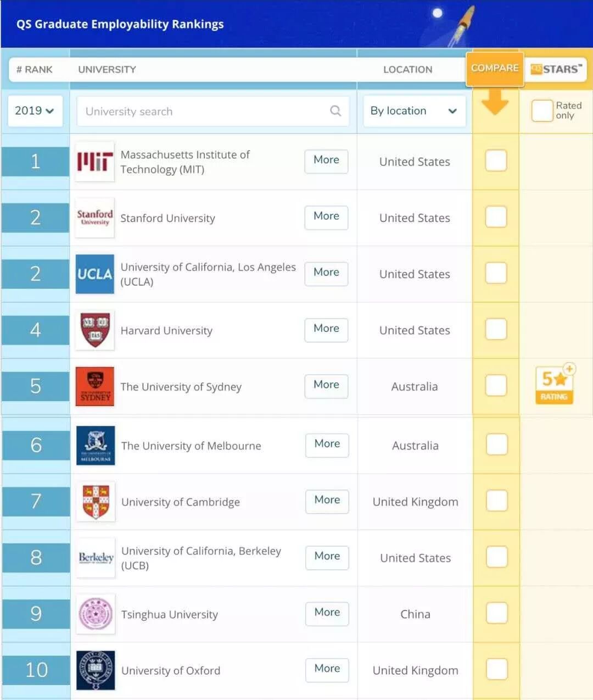
Task: Open University of California, Los Angeles link
Action: [x=208, y=274]
